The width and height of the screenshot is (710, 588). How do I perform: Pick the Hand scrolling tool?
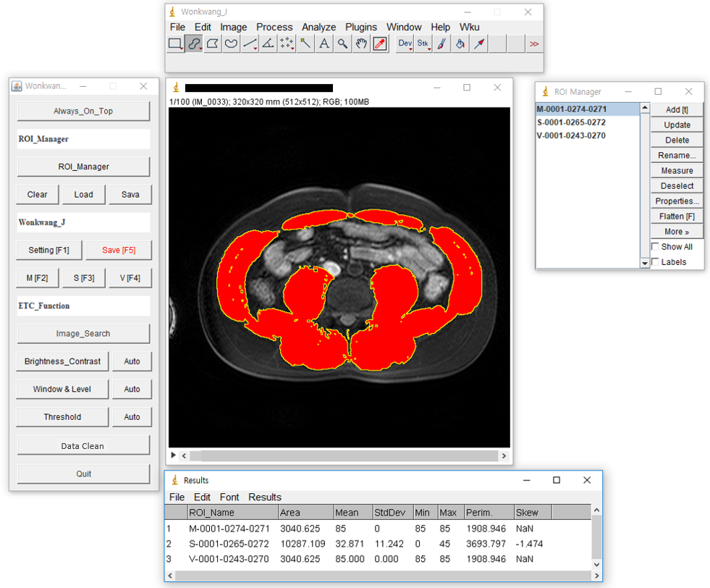coord(361,44)
